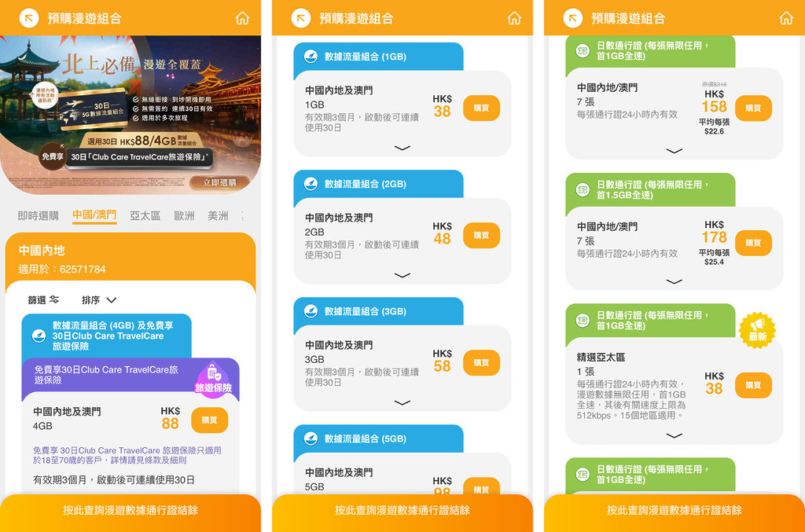The width and height of the screenshot is (805, 532).
Task: Click data icon on 數據流量組合 (3GB) header
Action: tap(311, 311)
